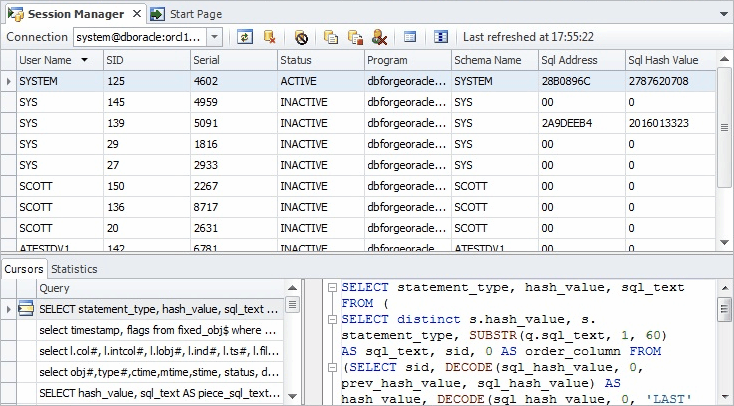Select the SYSTEM user name cell

60,81
